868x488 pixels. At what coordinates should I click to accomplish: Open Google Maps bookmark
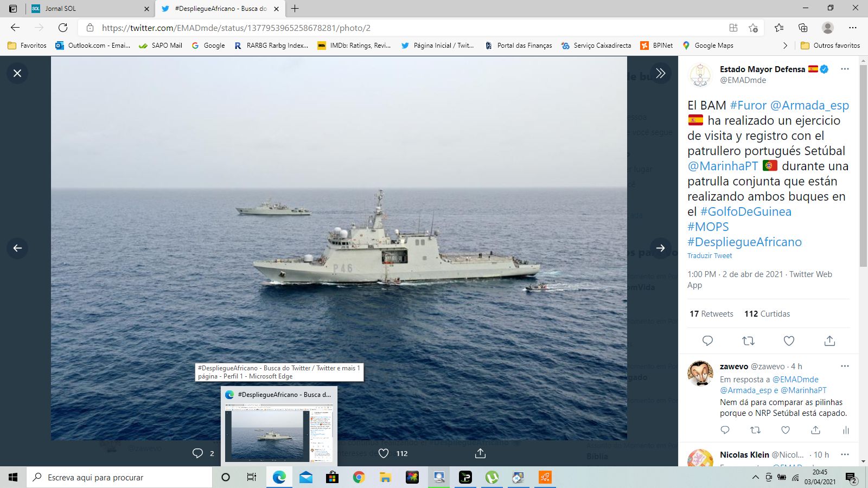pos(708,46)
